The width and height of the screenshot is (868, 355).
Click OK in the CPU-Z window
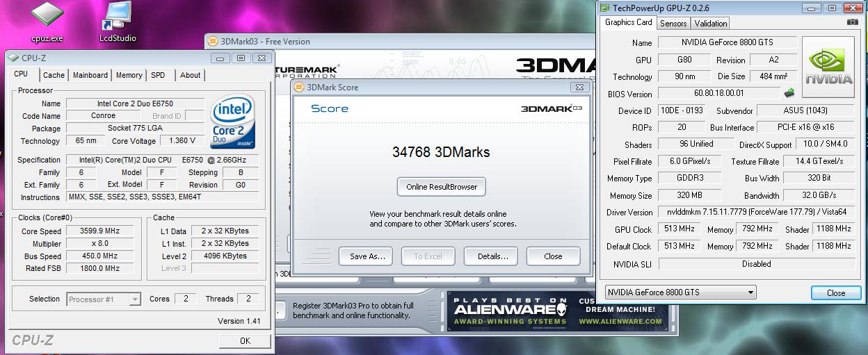coord(245,341)
